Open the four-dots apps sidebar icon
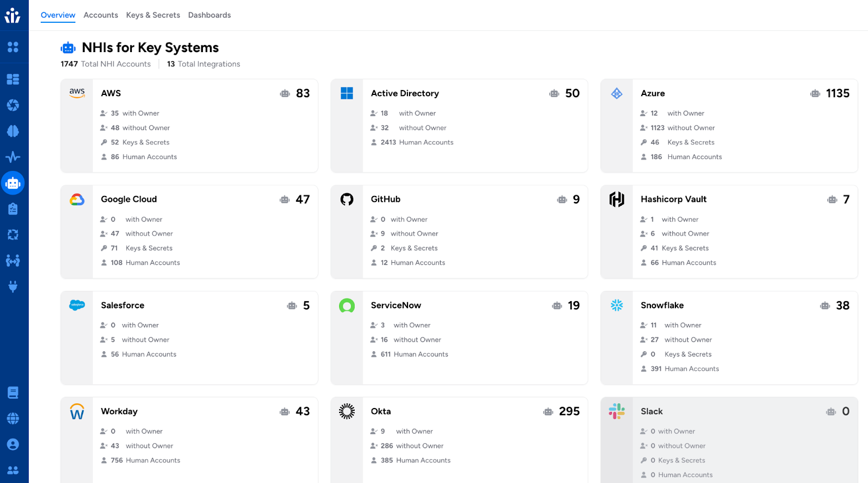Screen dimensions: 868x483 tap(13, 47)
